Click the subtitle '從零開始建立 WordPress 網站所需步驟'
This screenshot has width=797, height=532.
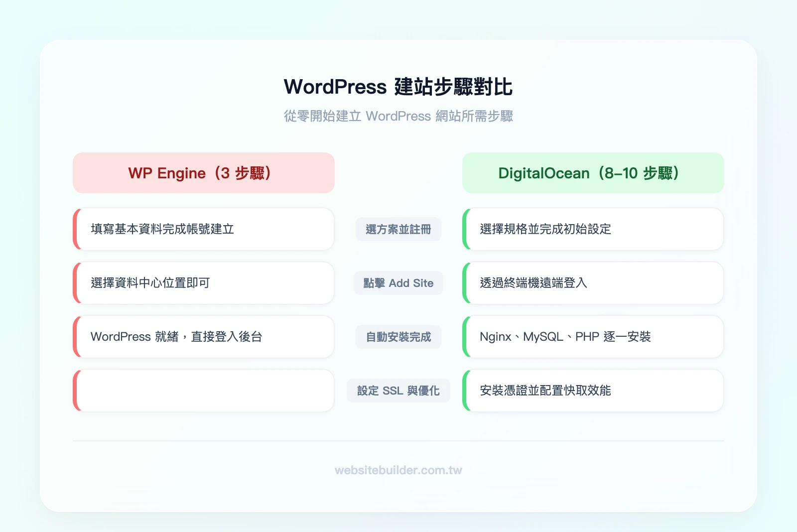click(398, 116)
